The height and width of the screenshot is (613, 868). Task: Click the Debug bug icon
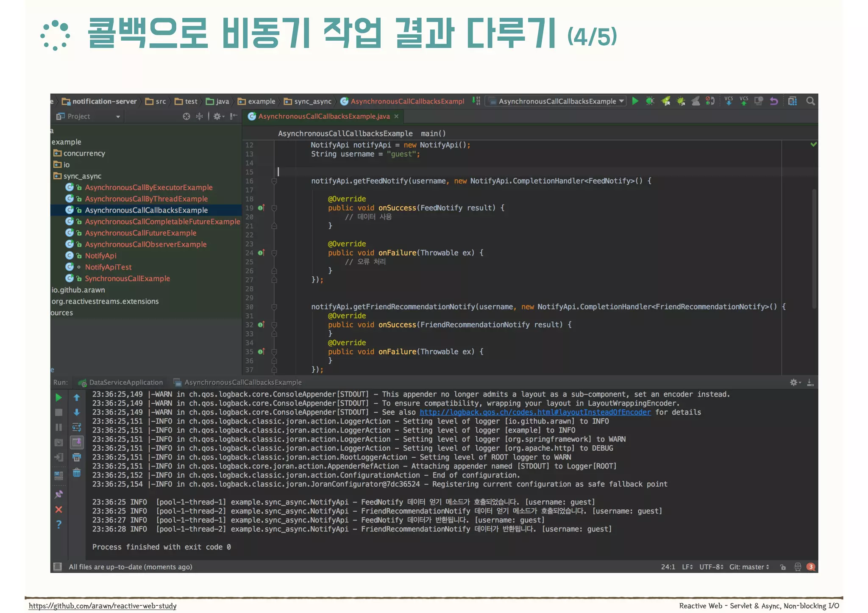point(650,101)
